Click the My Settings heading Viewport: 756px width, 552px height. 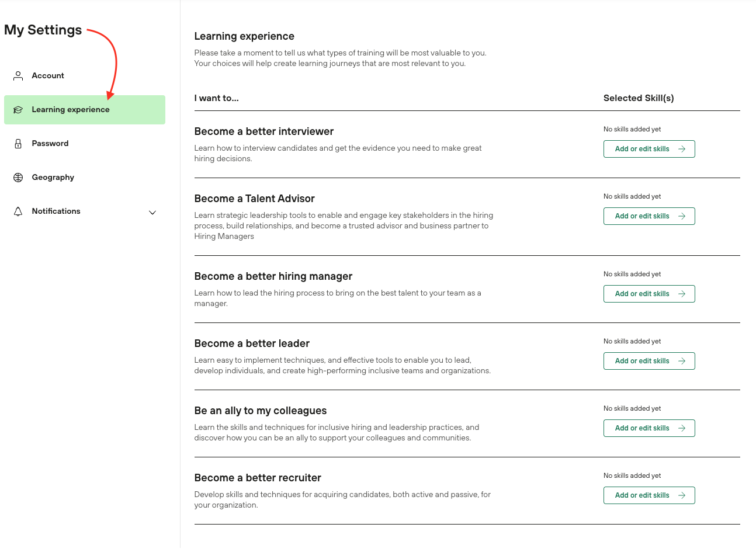tap(43, 30)
